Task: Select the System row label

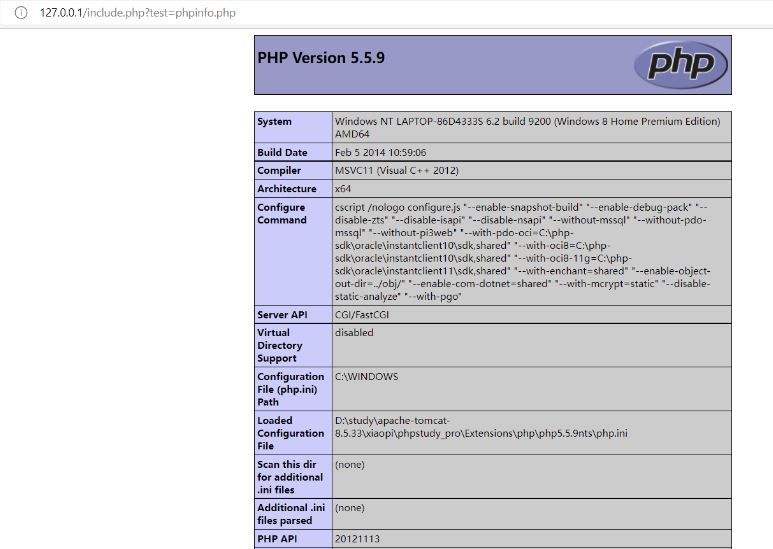Action: coord(274,122)
